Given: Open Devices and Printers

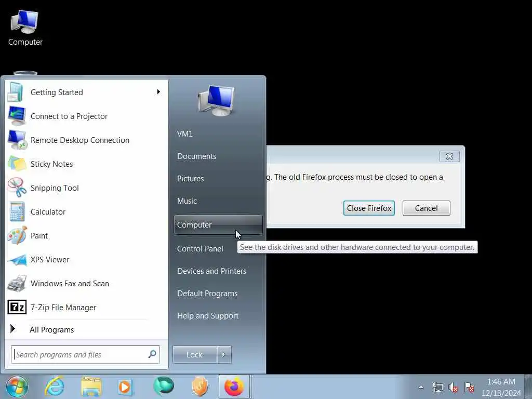Looking at the screenshot, I should pyautogui.click(x=212, y=271).
